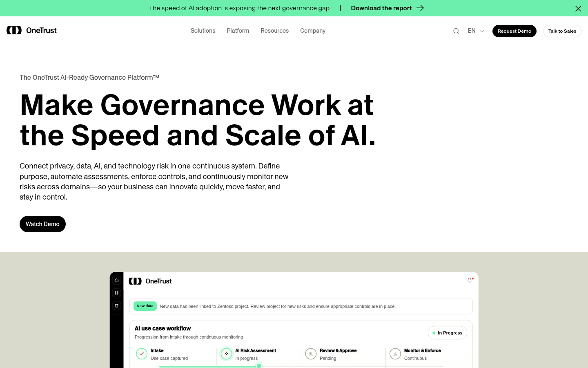
Task: Click the AI-Ready Governance Platform tagline
Action: pyautogui.click(x=89, y=77)
